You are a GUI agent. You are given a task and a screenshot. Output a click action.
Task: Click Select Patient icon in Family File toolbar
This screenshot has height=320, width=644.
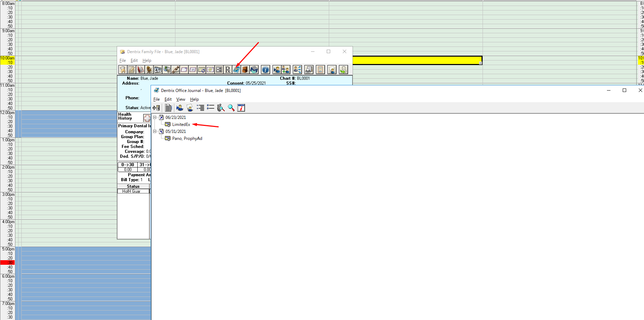[x=277, y=70]
